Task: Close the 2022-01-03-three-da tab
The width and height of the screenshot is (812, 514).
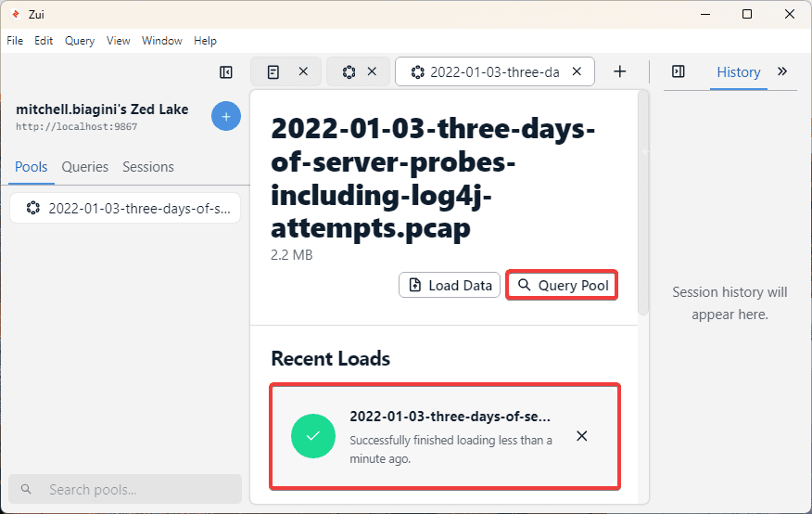Action: (x=577, y=71)
